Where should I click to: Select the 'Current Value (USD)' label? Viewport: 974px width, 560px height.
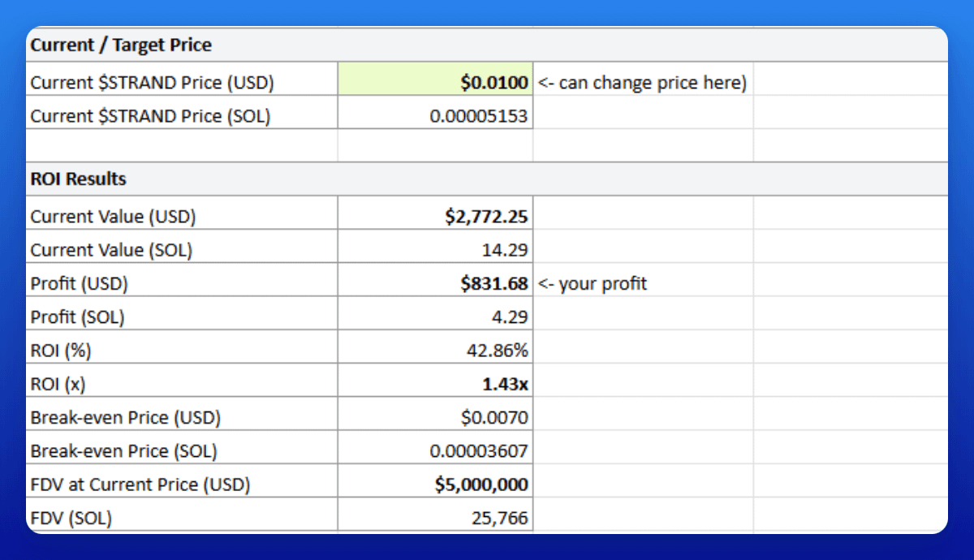pyautogui.click(x=113, y=217)
